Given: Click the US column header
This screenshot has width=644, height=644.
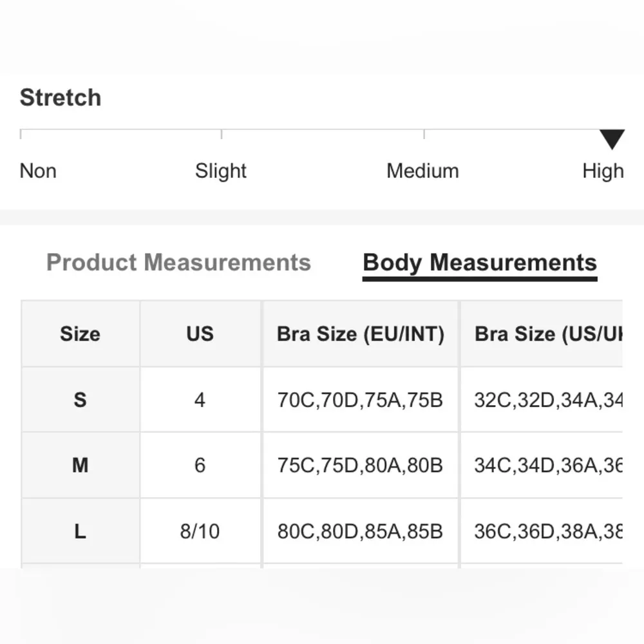Looking at the screenshot, I should click(200, 334).
